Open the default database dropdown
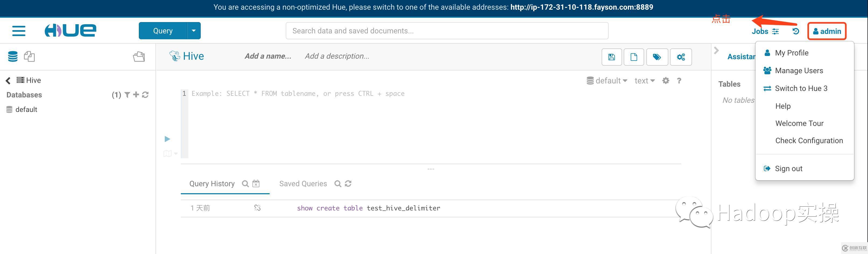868x254 pixels. pyautogui.click(x=607, y=81)
